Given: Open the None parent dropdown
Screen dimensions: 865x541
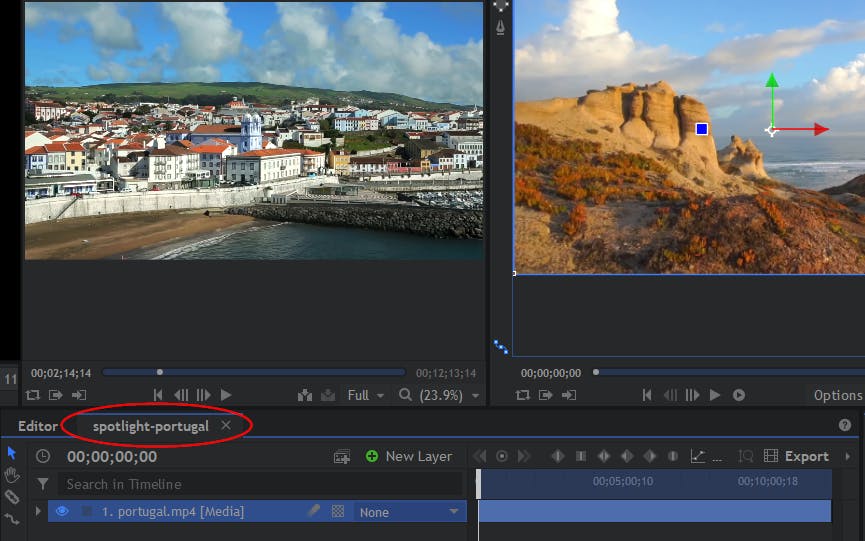Looking at the screenshot, I should tap(409, 512).
